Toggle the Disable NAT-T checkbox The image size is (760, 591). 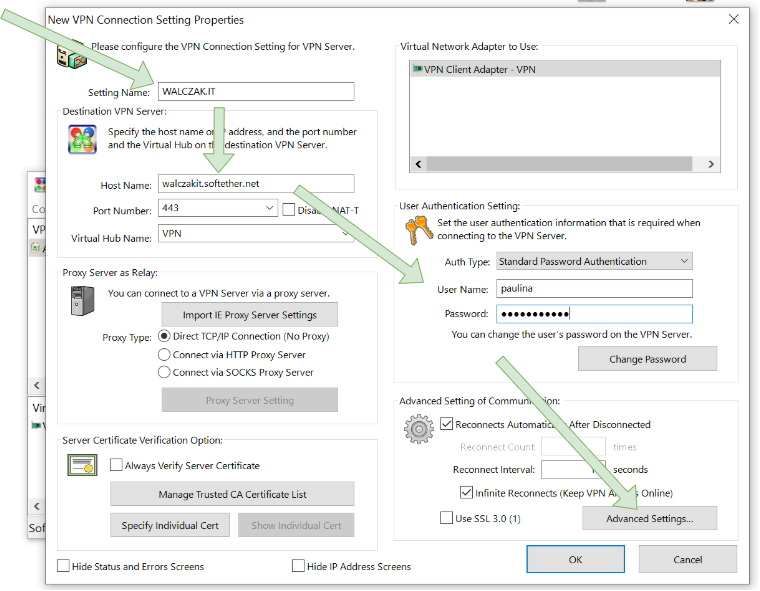pyautogui.click(x=288, y=209)
